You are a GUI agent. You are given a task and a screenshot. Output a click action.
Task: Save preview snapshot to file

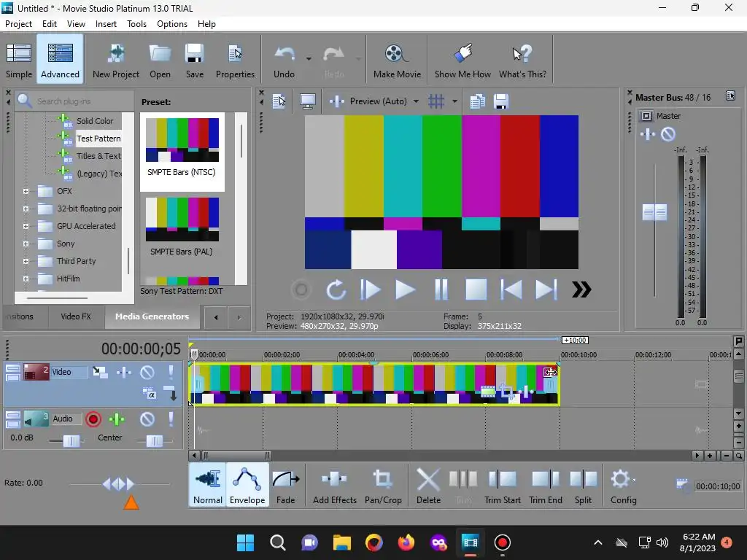[500, 101]
